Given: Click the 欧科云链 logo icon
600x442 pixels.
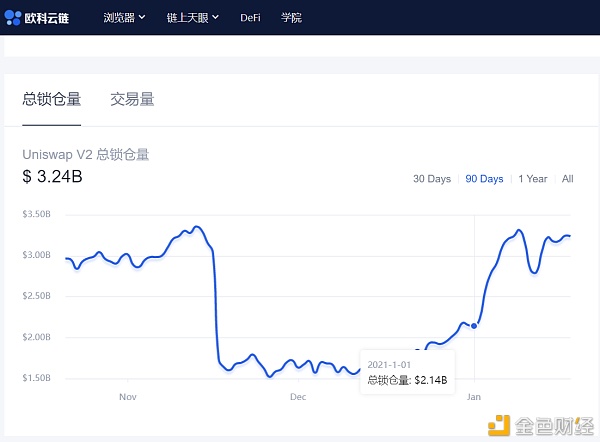Looking at the screenshot, I should coord(12,18).
